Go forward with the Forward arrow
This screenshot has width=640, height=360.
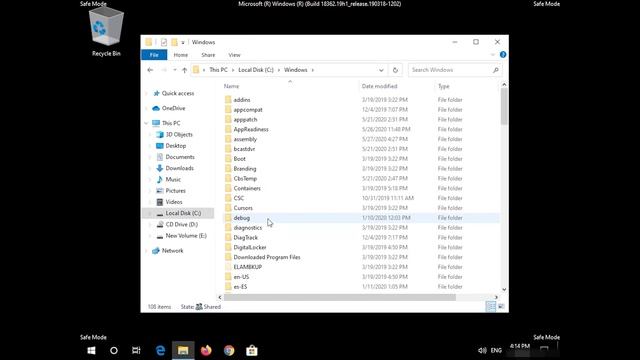(164, 70)
